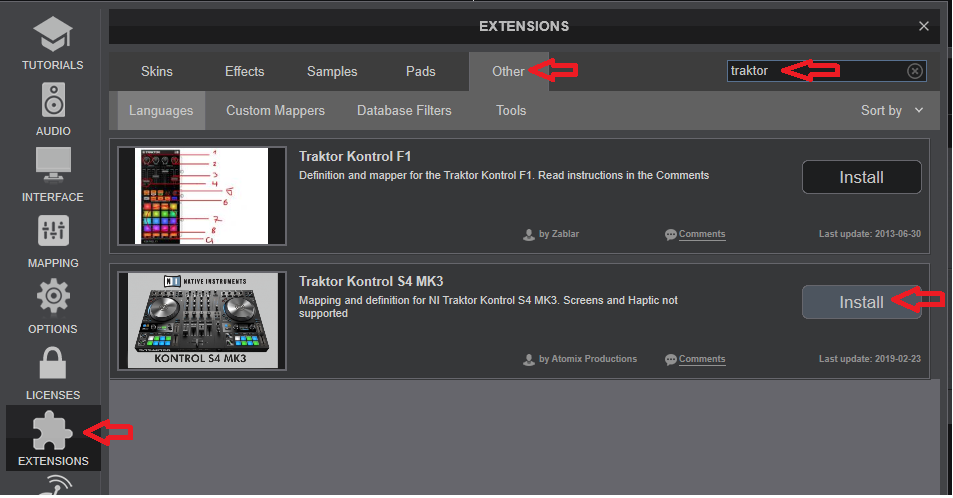Click the comment bubble icon for Traktor Kontrol F1
The height and width of the screenshot is (498, 953).
pyautogui.click(x=670, y=235)
